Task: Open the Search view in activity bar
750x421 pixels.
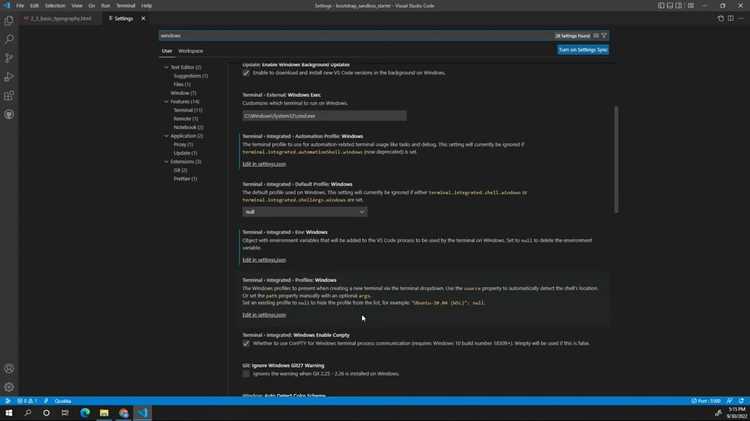Action: [x=9, y=39]
